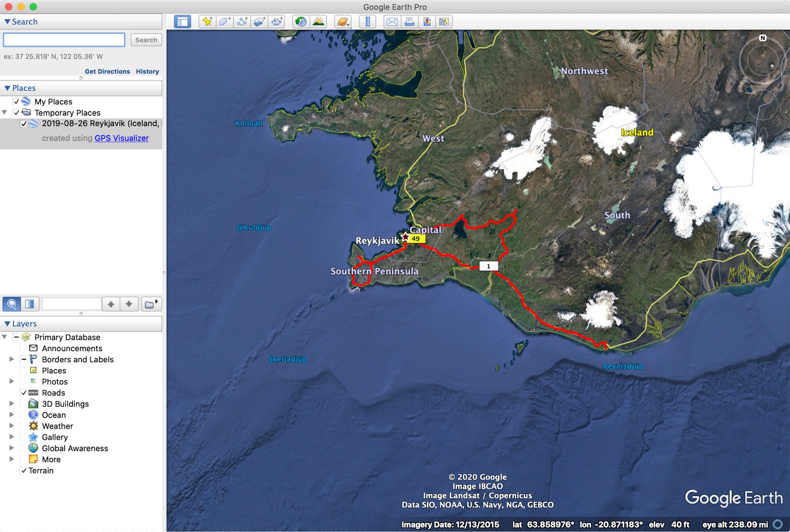This screenshot has width=790, height=532.
Task: Click the My Places globe icon
Action: click(x=26, y=101)
